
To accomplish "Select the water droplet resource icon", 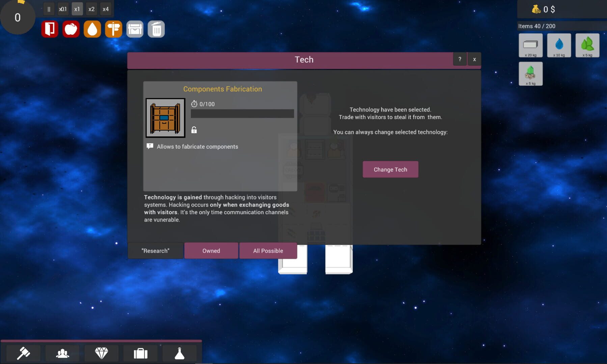I will 92,29.
